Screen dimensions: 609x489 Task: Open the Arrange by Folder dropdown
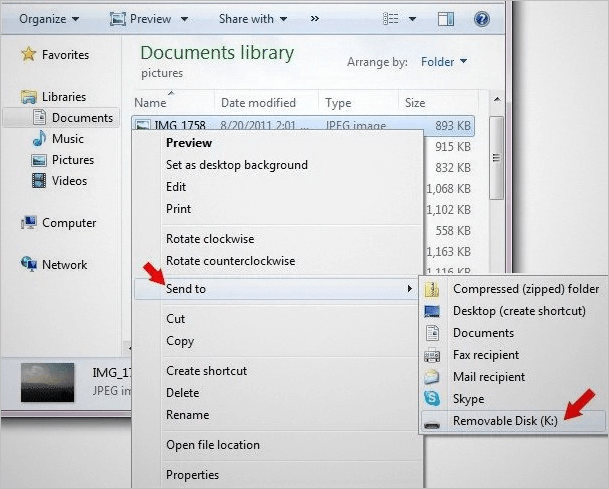(x=444, y=62)
